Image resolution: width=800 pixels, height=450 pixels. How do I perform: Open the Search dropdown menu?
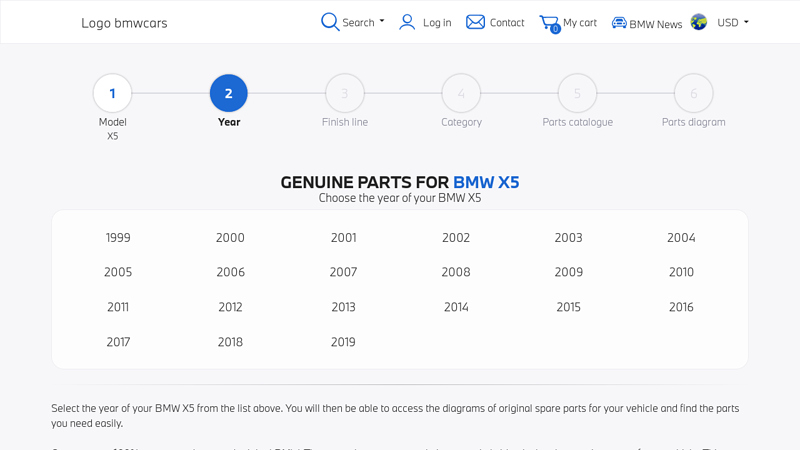(362, 22)
